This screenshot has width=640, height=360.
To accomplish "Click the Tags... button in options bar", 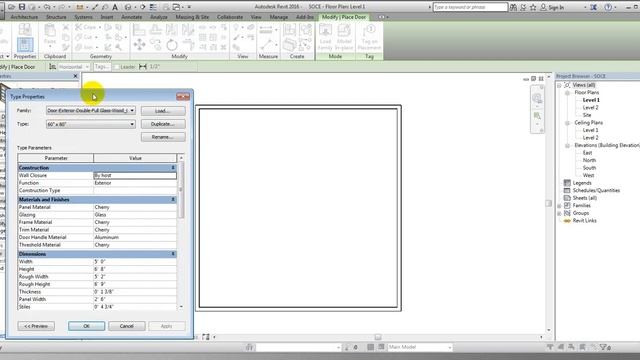I will click(102, 67).
